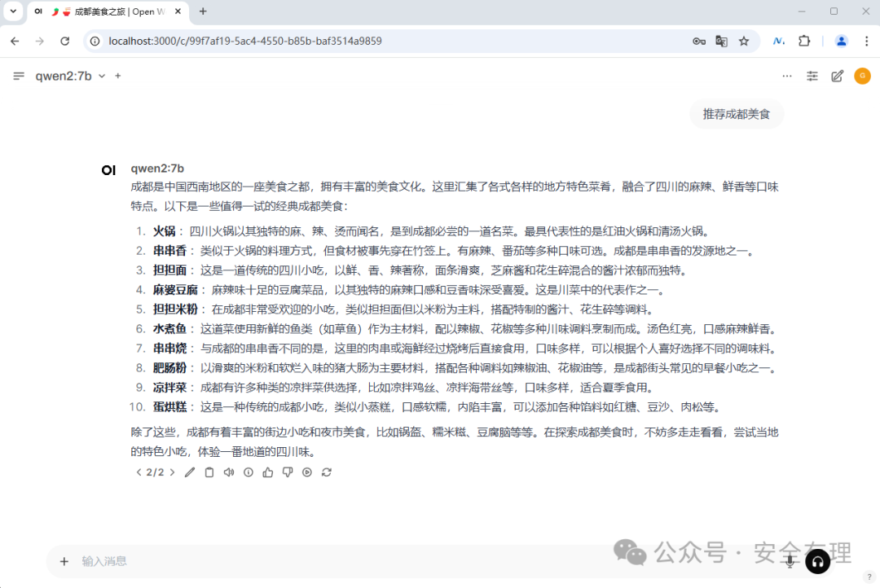Open the browser extensions puzzle icon
The width and height of the screenshot is (880, 588).
click(x=804, y=41)
